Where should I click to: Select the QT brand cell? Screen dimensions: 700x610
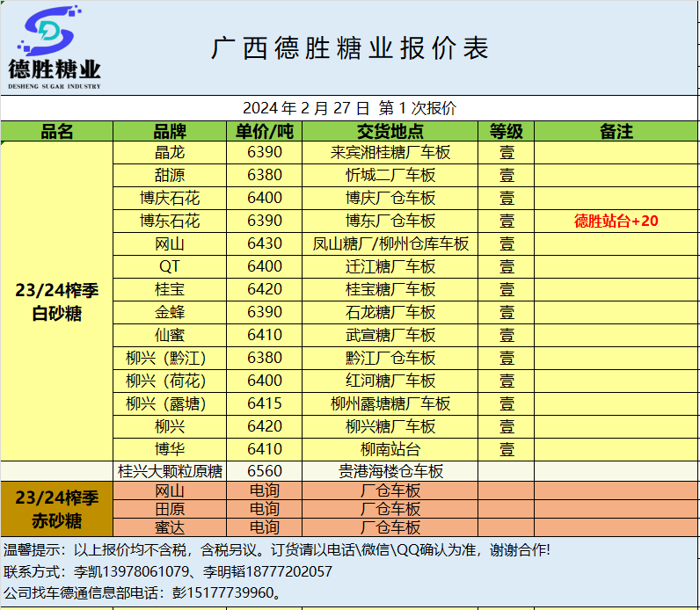(170, 266)
